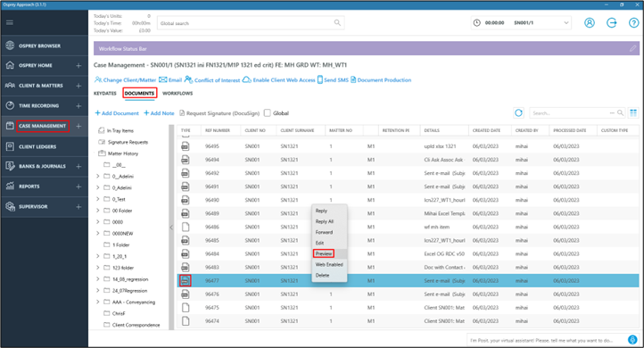
Task: Open the SN001/1 matter dropdown
Action: click(x=566, y=22)
